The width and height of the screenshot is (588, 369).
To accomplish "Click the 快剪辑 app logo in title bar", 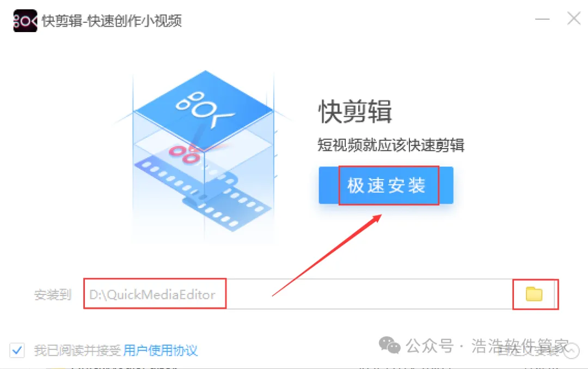I will [25, 21].
